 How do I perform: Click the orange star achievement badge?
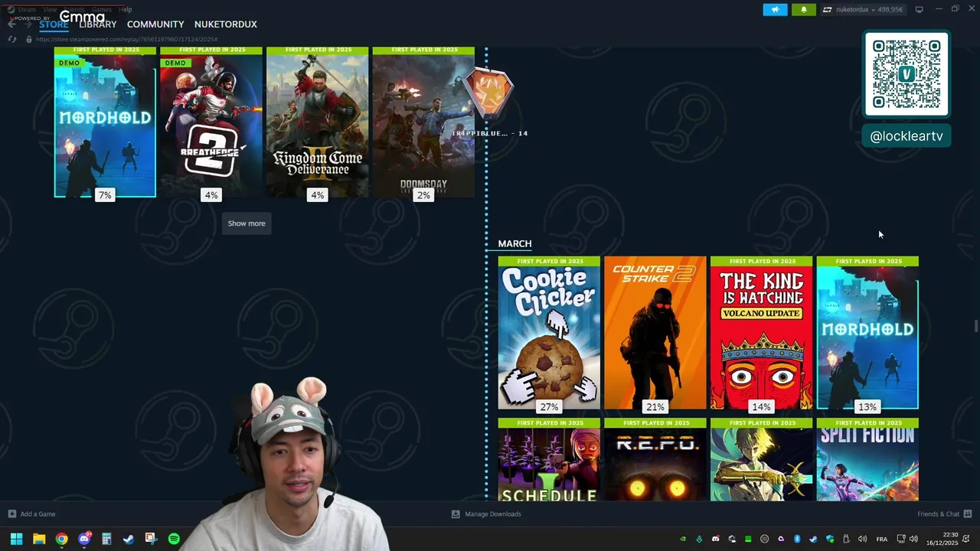click(489, 93)
